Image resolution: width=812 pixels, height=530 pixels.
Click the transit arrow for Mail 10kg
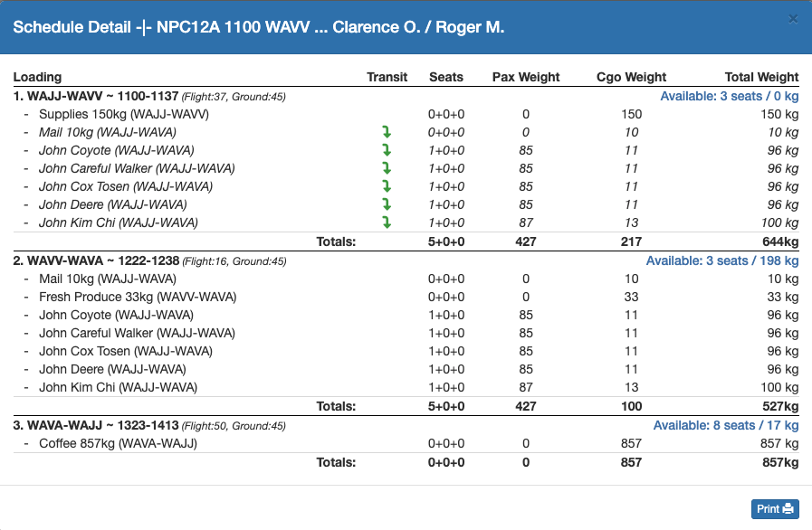pyautogui.click(x=387, y=133)
